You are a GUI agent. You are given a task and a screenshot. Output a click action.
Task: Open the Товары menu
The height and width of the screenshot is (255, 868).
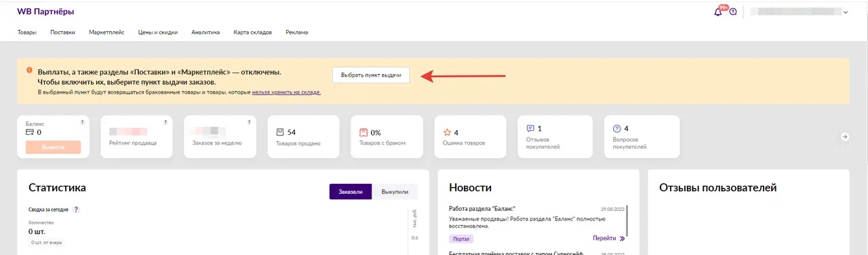pos(27,33)
